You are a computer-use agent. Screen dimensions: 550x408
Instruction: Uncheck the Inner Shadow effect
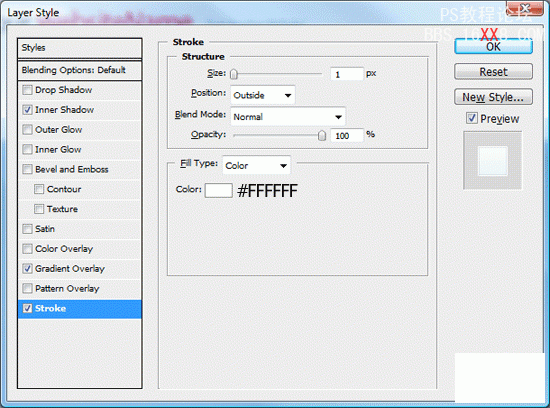point(27,110)
